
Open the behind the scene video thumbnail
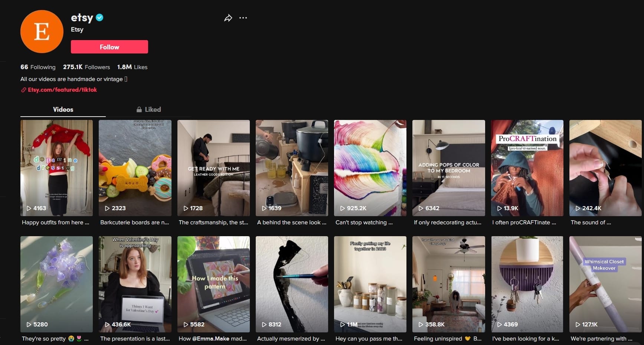click(x=292, y=168)
